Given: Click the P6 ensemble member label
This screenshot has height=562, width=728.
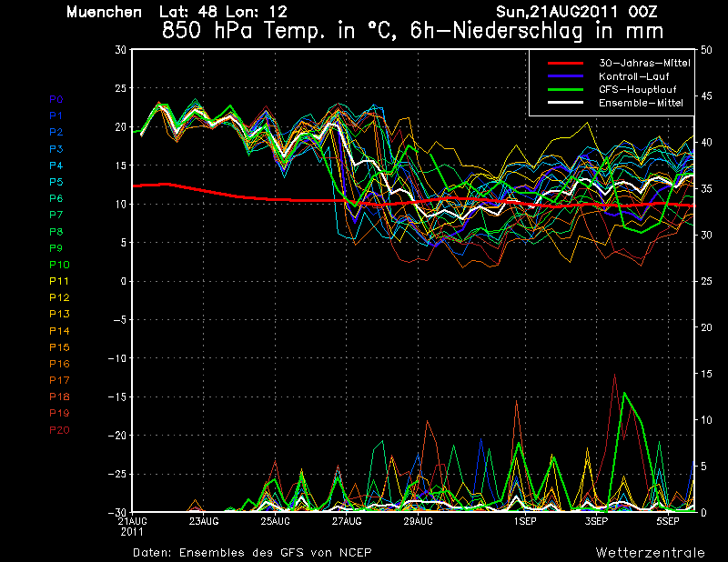Looking at the screenshot, I should click(x=56, y=198).
